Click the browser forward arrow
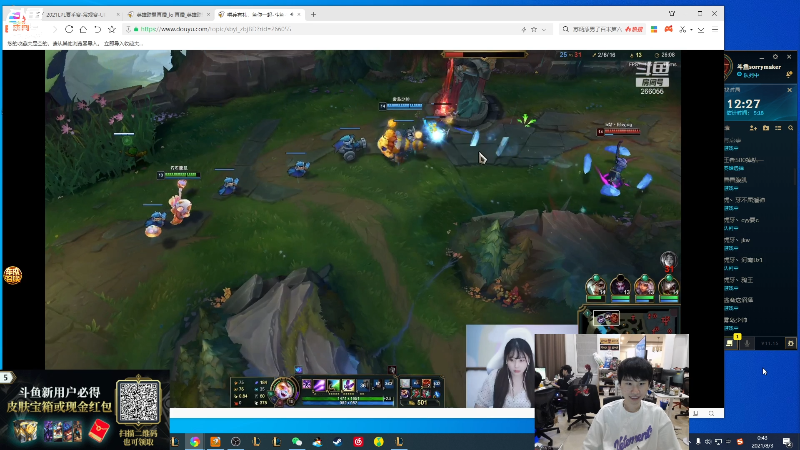Screen dimensions: 800x450 click(55, 29)
